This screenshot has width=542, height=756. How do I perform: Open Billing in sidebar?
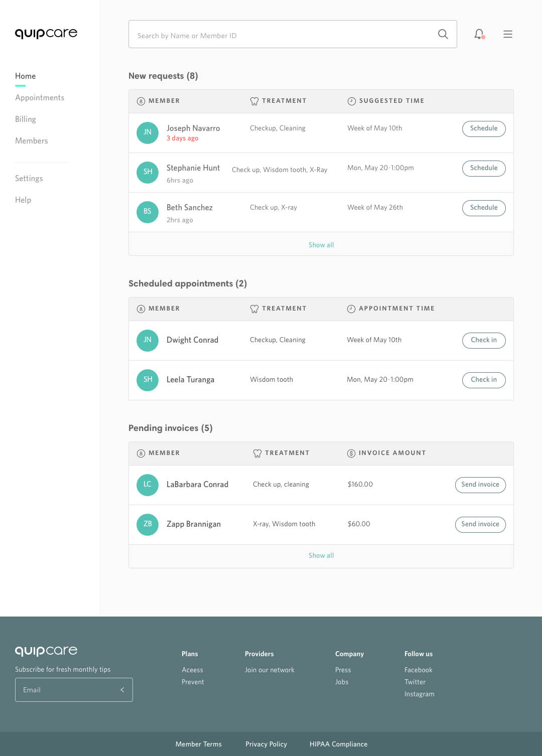tap(26, 119)
